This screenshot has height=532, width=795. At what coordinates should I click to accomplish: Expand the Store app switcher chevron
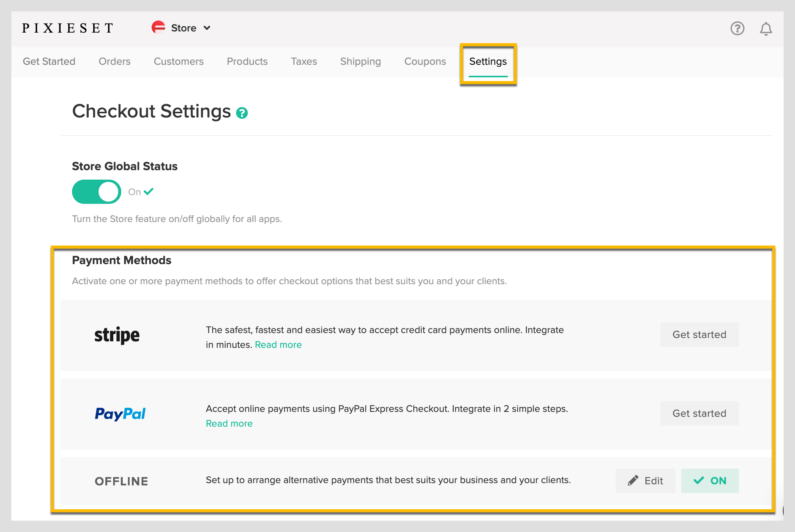pos(207,28)
